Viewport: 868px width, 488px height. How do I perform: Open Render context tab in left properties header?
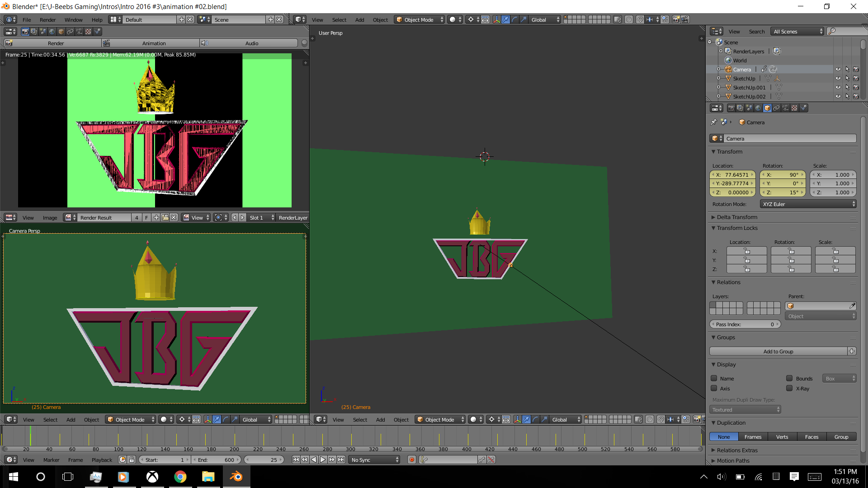click(25, 32)
